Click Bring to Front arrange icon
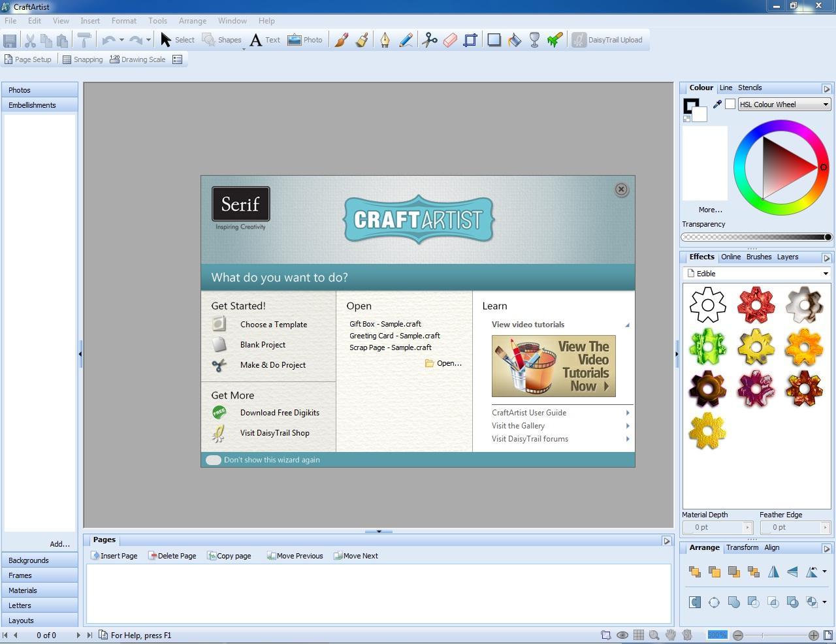 694,572
